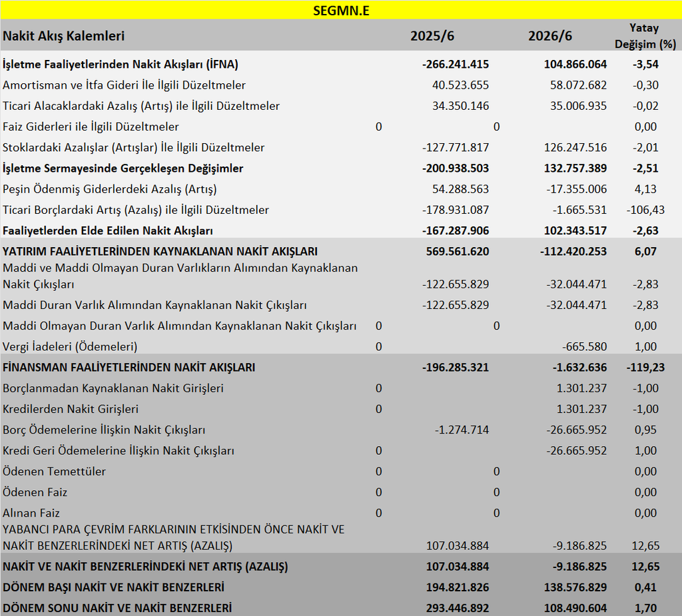
Task: Select Amortisman ve İtfa Gideri row label
Action: pos(124,85)
